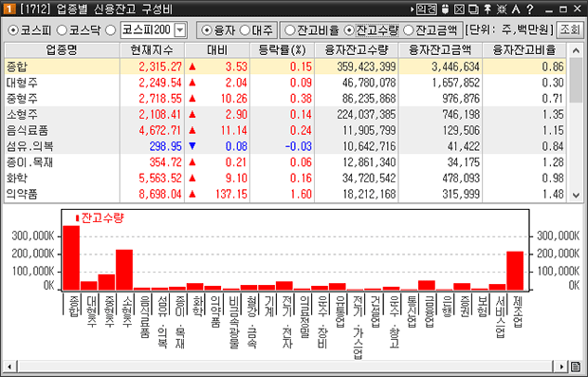Screen dimensions: 588x377
Task: Click the 의견 opinion button
Action: pos(427,9)
